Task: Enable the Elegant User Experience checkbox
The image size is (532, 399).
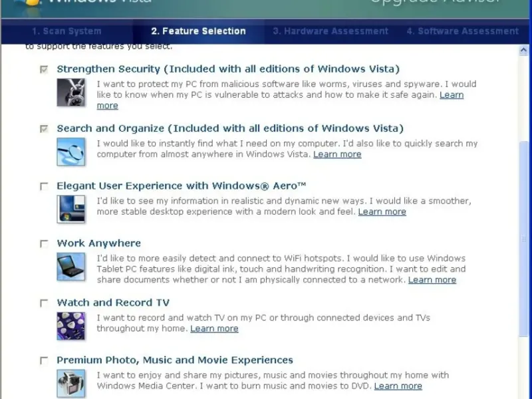Action: (x=44, y=186)
